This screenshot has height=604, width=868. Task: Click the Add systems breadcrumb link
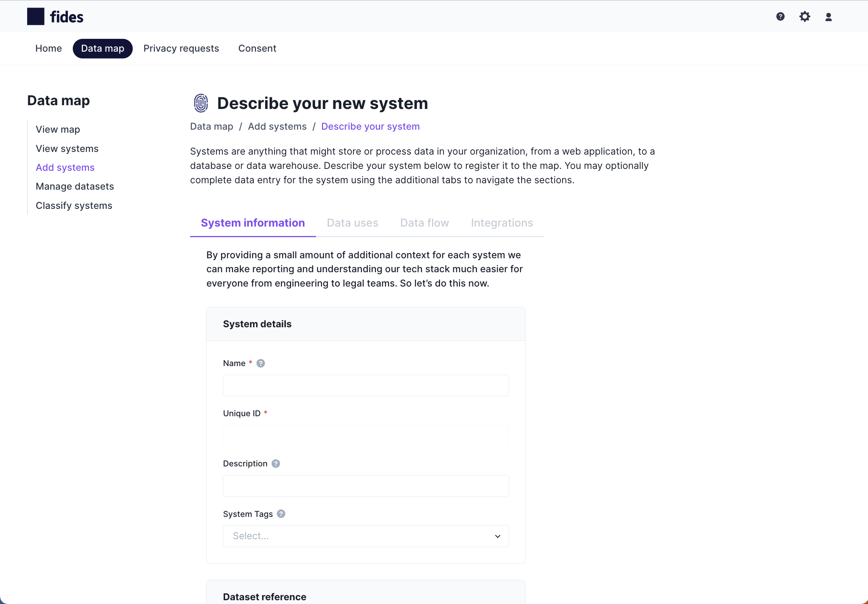tap(277, 126)
